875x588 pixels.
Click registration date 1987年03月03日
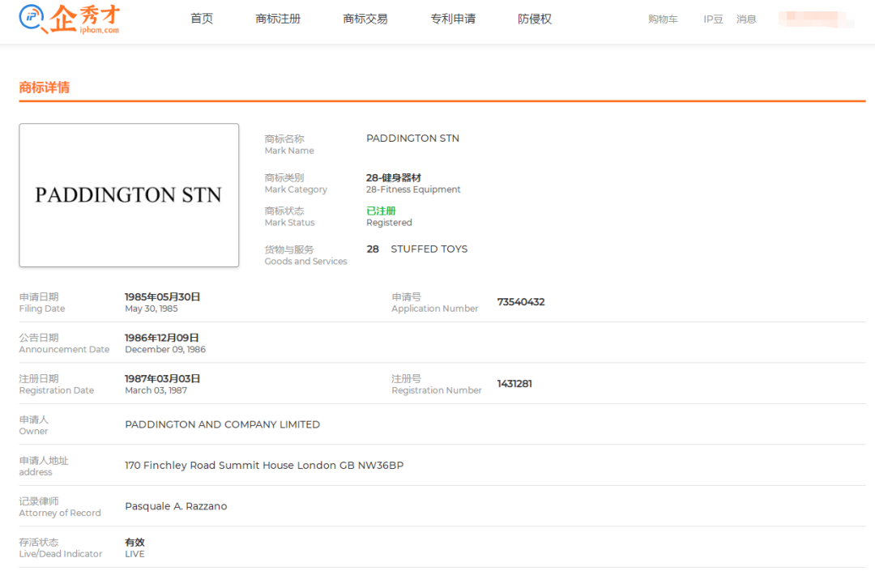pos(162,378)
